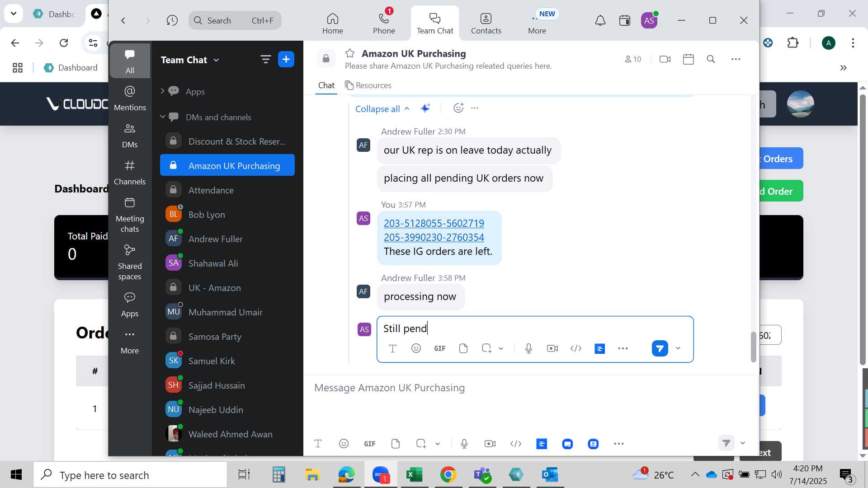Open the Contacts tab
The image size is (868, 488).
click(x=486, y=23)
